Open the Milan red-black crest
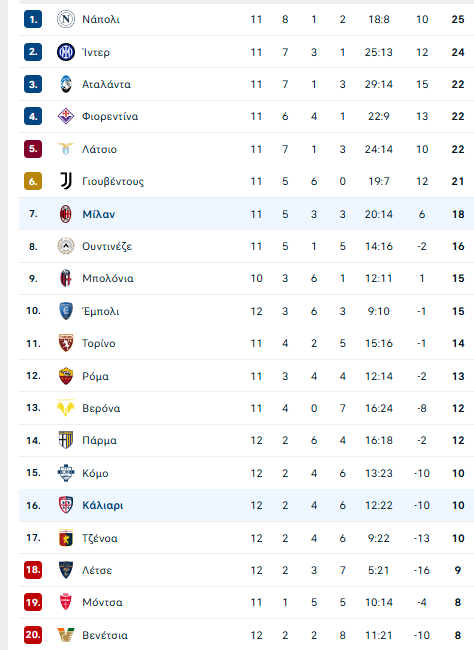The image size is (474, 650). pos(66,214)
